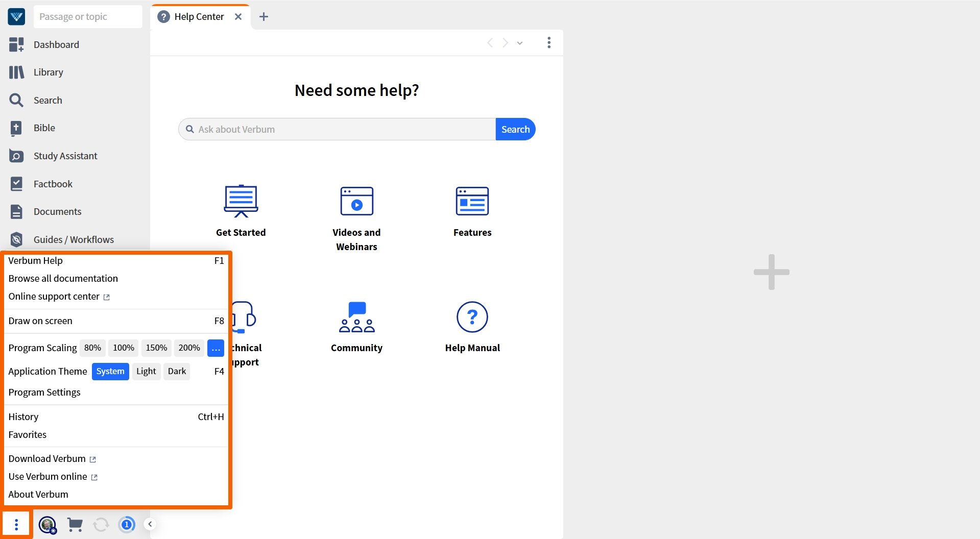The width and height of the screenshot is (980, 539).
Task: Open the Features help tile
Action: coord(472,212)
